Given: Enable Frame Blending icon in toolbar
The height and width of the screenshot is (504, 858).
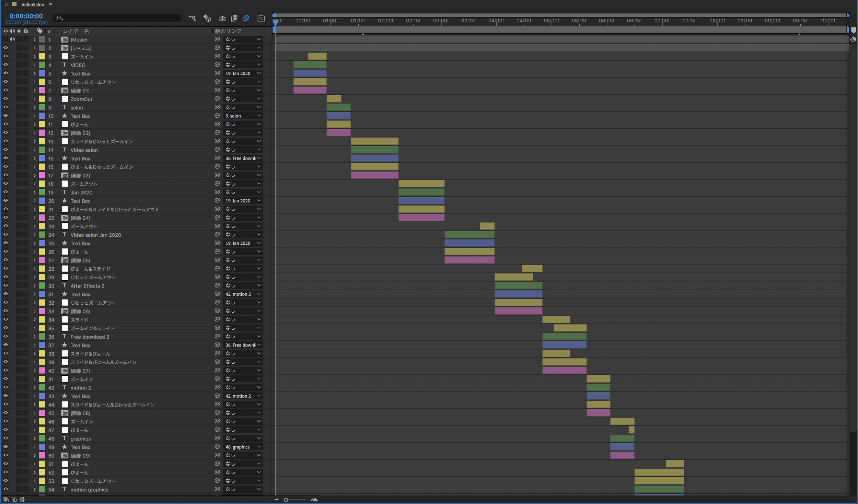Looking at the screenshot, I should [234, 18].
